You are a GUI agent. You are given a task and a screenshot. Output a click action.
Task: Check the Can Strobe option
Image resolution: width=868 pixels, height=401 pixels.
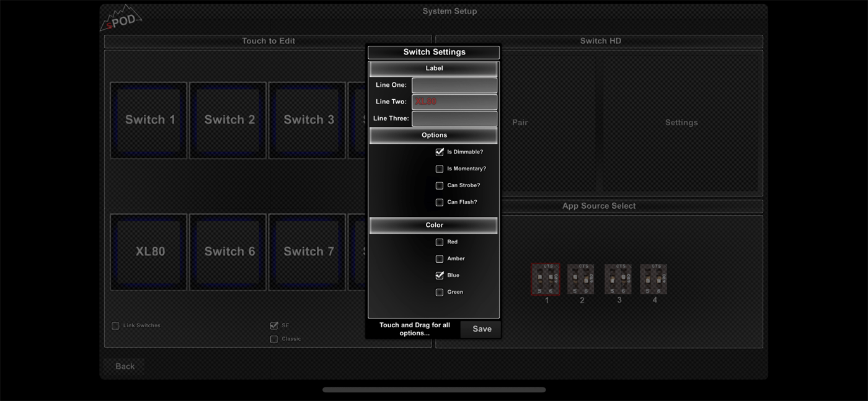(440, 185)
